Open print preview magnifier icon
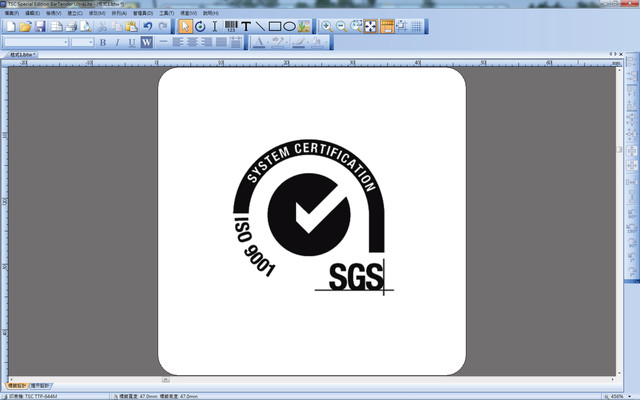This screenshot has height=400, width=640. tap(85, 27)
